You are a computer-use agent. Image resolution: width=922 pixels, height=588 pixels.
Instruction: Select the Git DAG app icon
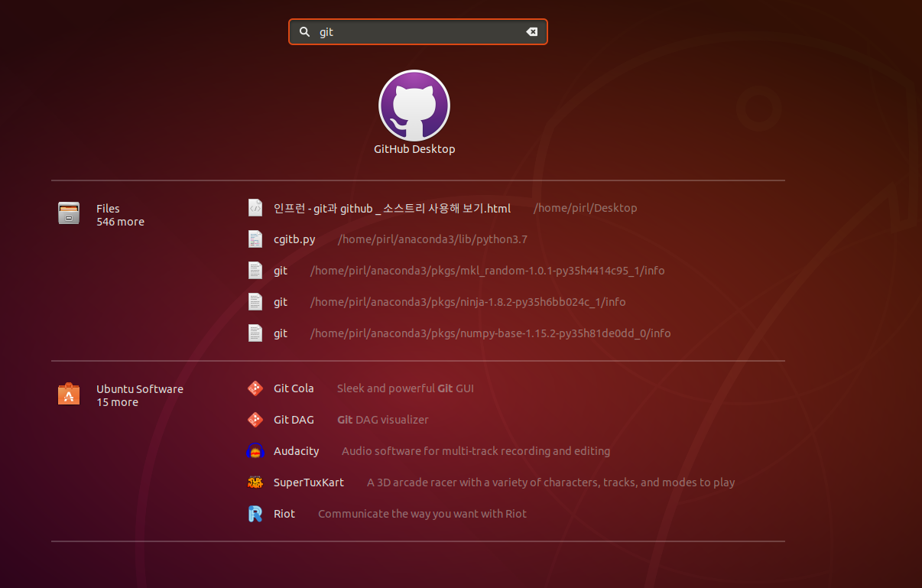[x=255, y=420]
